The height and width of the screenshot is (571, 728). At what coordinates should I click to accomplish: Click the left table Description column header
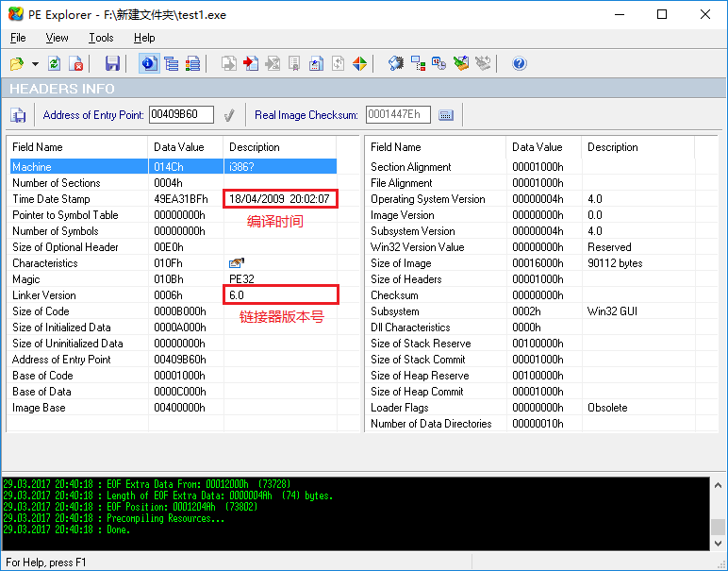tap(280, 147)
